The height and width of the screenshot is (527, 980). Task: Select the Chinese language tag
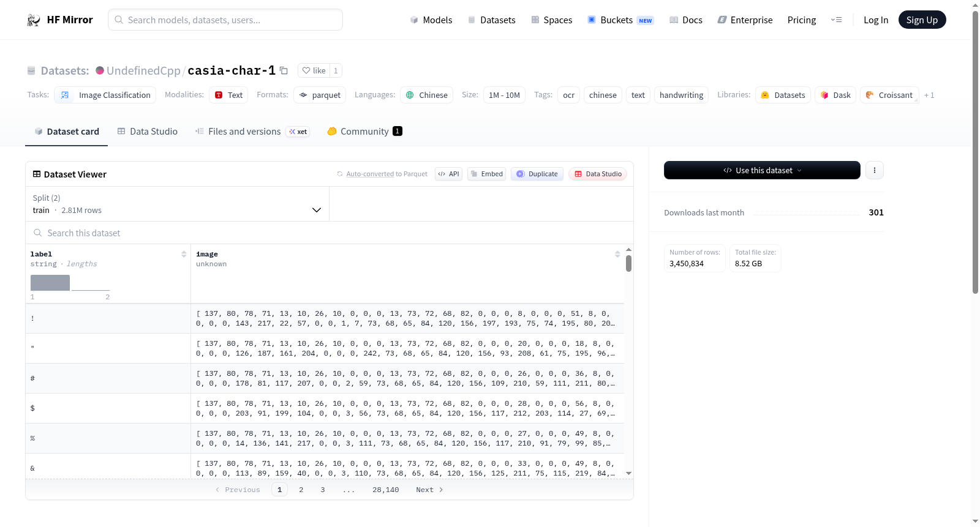(427, 95)
